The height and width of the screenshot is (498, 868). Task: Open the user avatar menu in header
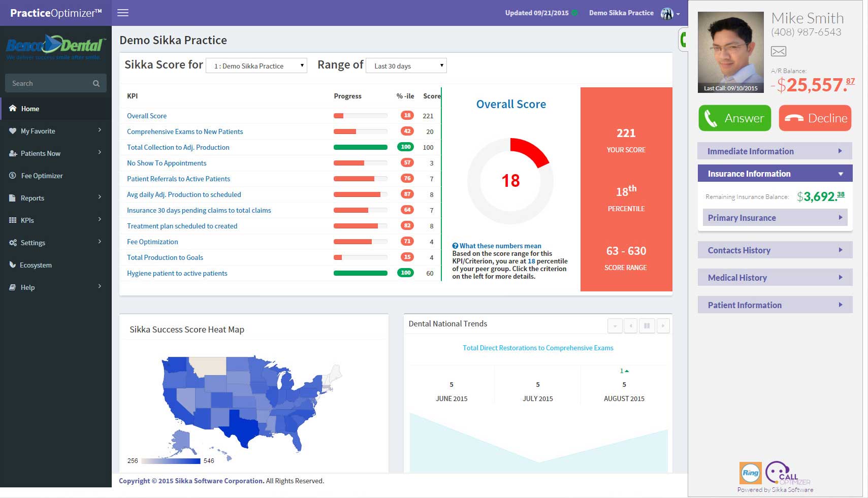coord(669,13)
